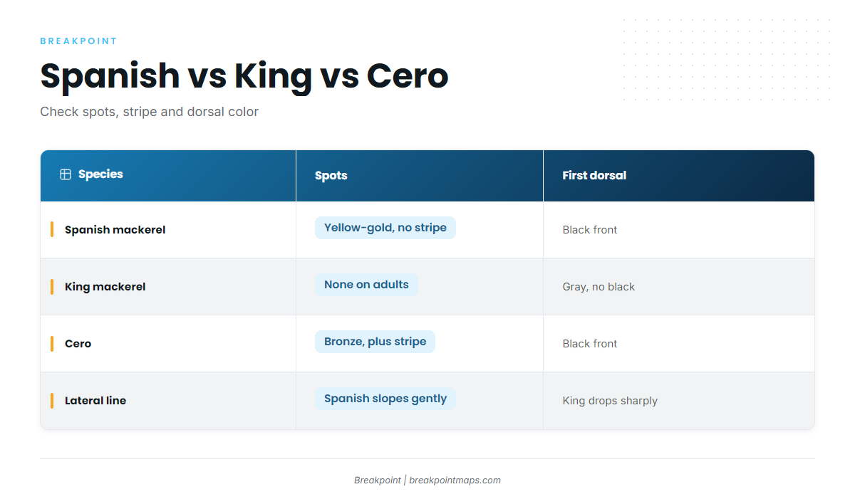Select the First dorsal column header
Screen dimensions: 855x504
click(x=679, y=175)
